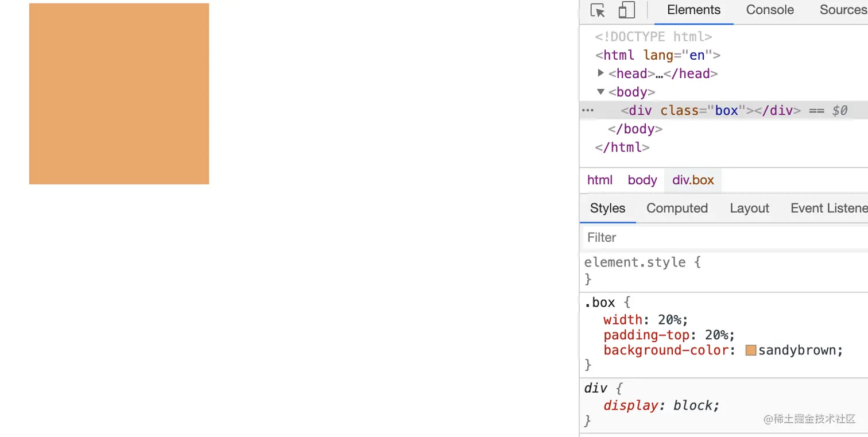Open the Sources tab
The width and height of the screenshot is (868, 437).
(x=843, y=10)
